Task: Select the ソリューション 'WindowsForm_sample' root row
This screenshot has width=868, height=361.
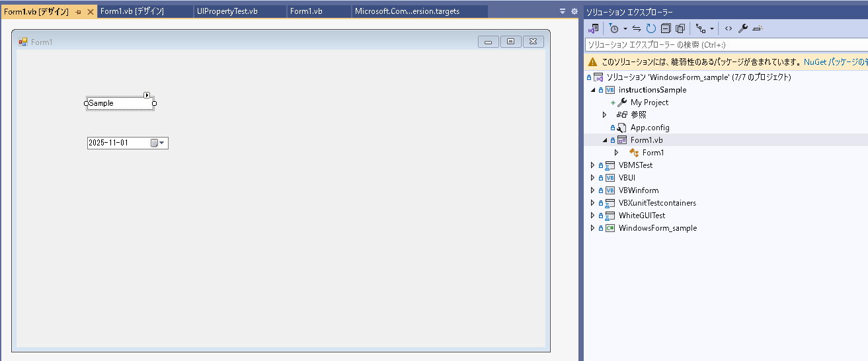Action: (x=726, y=77)
